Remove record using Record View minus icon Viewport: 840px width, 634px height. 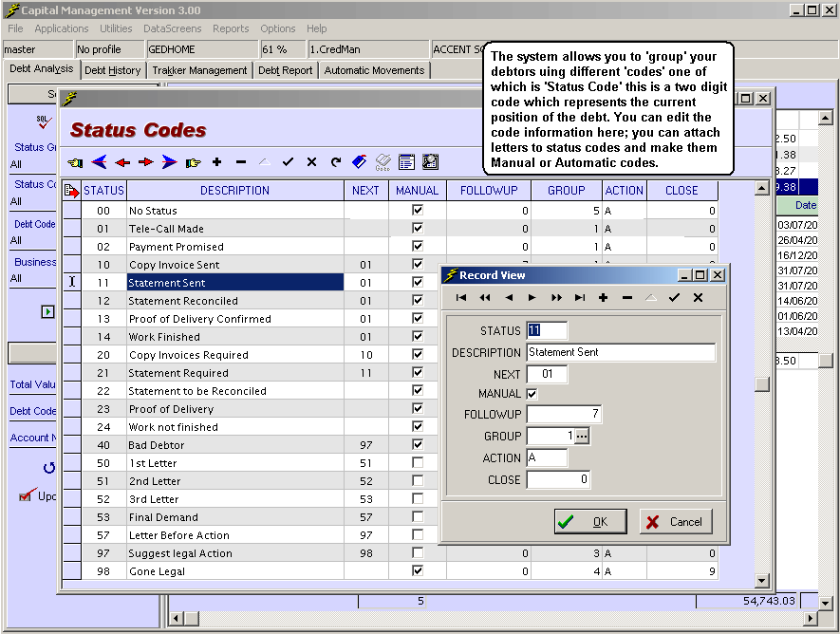pyautogui.click(x=627, y=298)
